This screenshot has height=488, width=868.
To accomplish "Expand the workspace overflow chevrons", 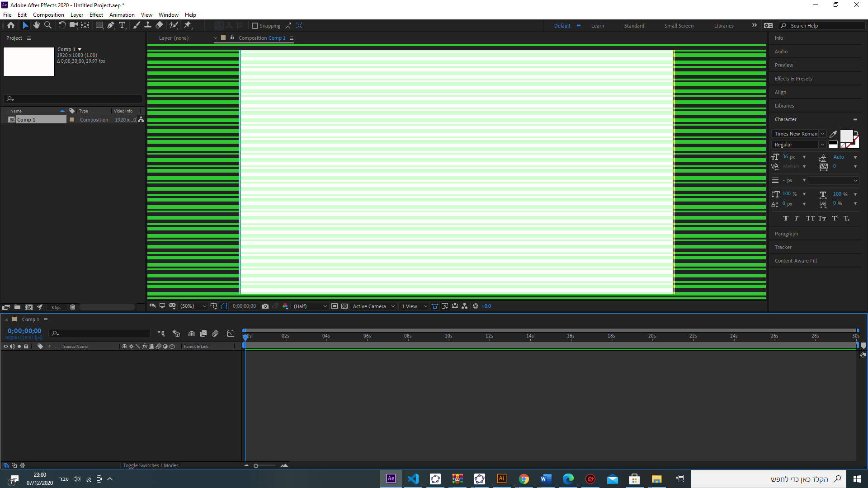I will (754, 25).
